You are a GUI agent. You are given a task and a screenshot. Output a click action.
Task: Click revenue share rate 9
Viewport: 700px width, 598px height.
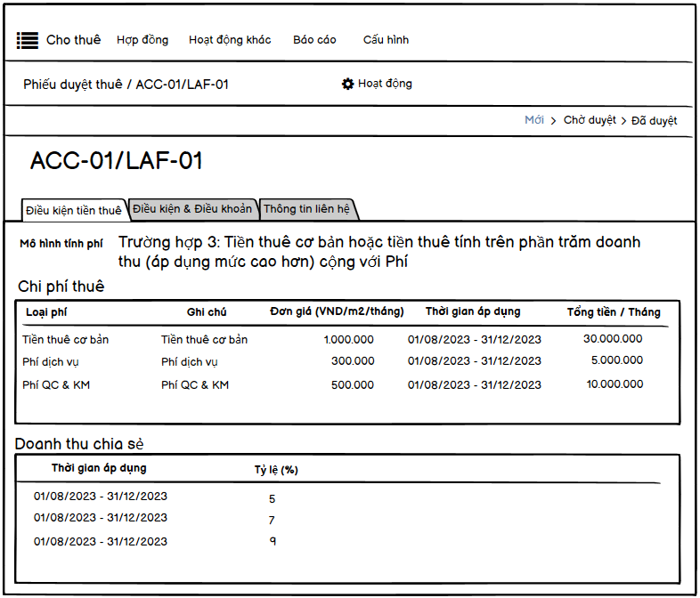pos(273,541)
